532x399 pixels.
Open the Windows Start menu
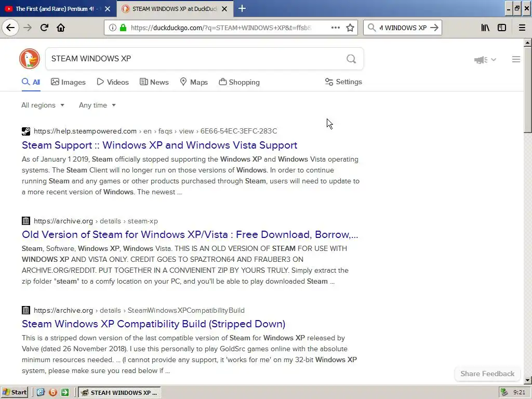point(15,393)
